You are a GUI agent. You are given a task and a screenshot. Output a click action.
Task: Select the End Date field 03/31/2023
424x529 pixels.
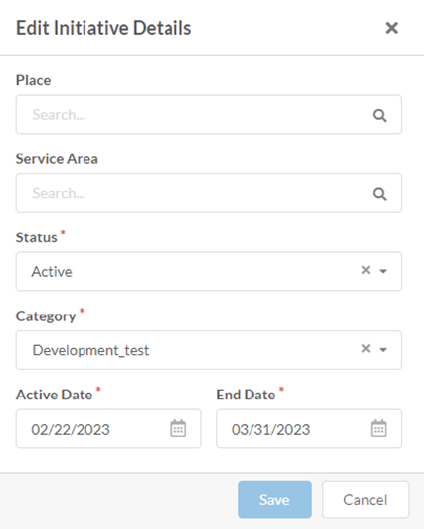309,428
